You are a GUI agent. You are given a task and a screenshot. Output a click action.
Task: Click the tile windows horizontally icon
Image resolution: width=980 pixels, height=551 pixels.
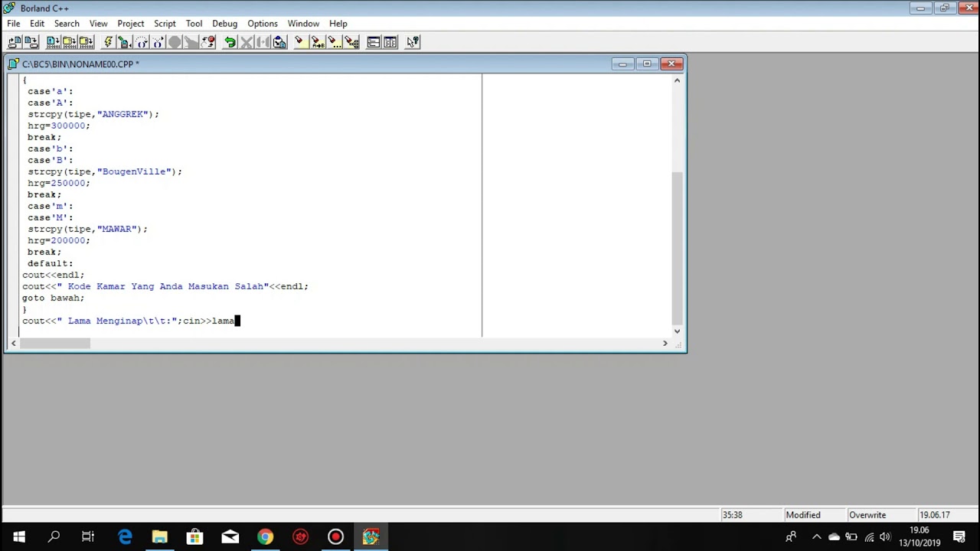click(374, 42)
